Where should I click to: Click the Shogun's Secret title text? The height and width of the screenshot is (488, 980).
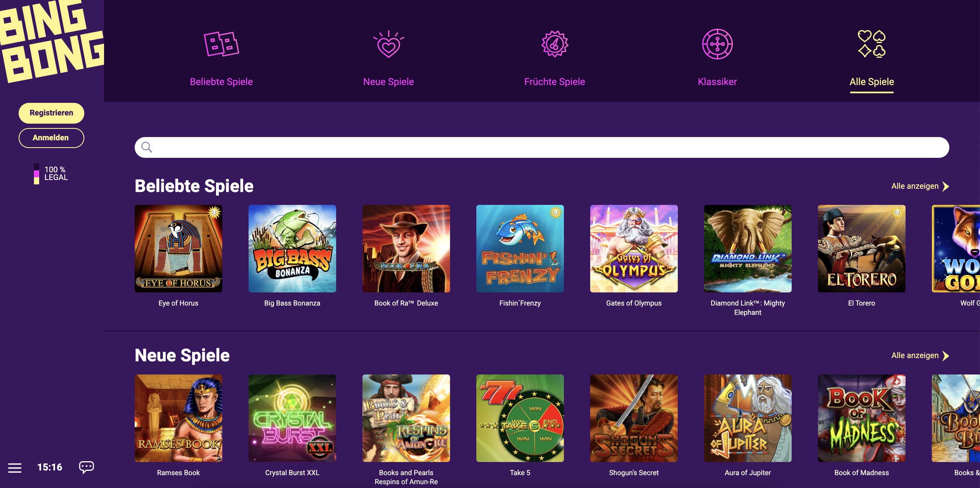click(634, 473)
